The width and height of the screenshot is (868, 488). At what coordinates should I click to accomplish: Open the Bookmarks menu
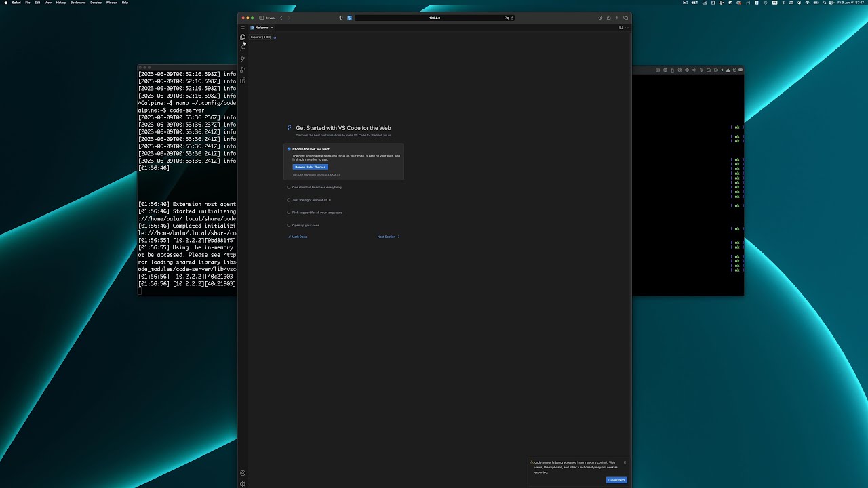pyautogui.click(x=78, y=3)
